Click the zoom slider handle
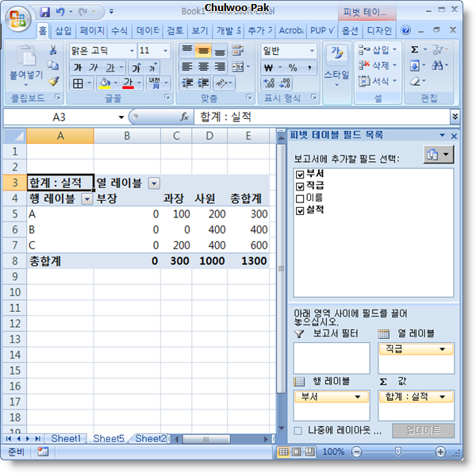 [398, 452]
